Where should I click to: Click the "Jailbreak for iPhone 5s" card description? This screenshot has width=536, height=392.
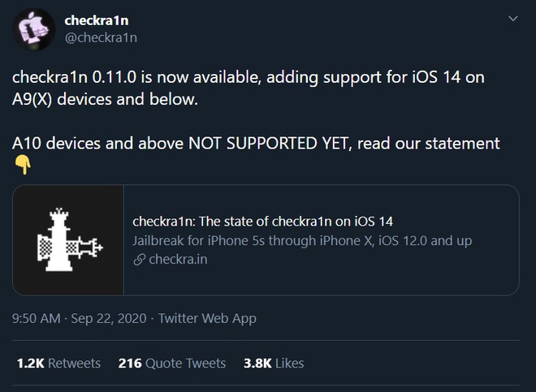(301, 241)
